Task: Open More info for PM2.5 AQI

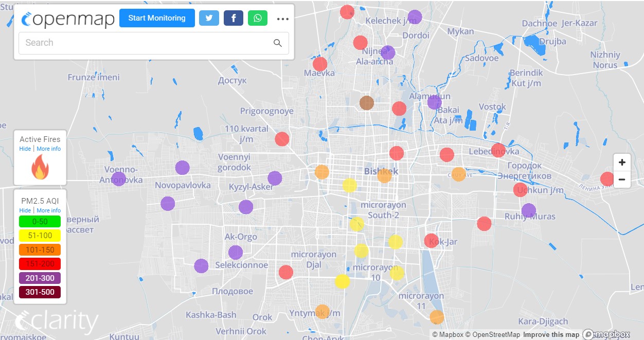Action: click(x=48, y=210)
